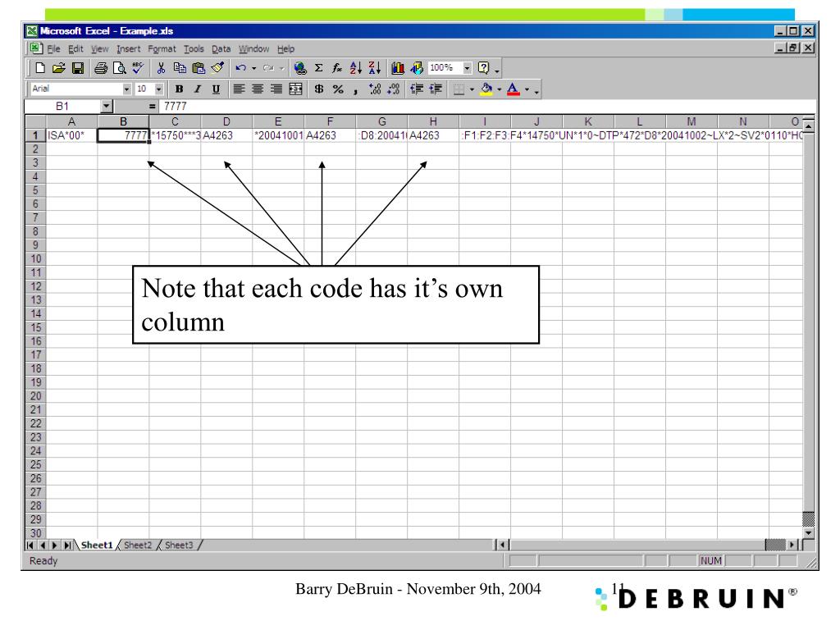This screenshot has height=630, width=840.
Task: Click the Insert Hyperlink globe icon
Action: point(300,68)
